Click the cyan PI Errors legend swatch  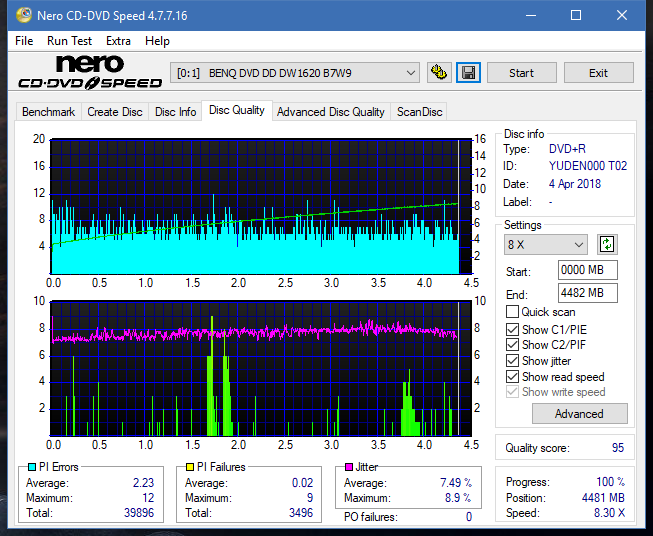(32, 467)
